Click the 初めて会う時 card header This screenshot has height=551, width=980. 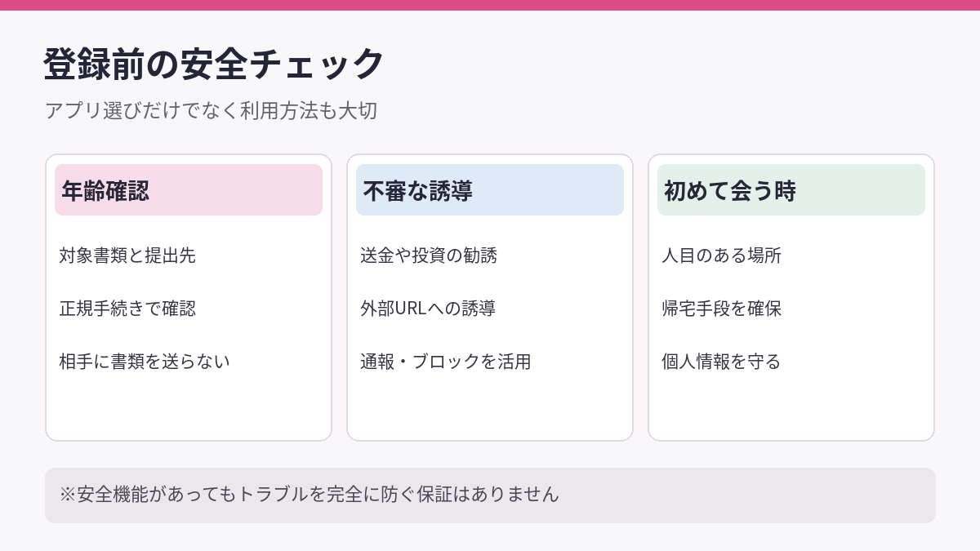[x=791, y=190]
